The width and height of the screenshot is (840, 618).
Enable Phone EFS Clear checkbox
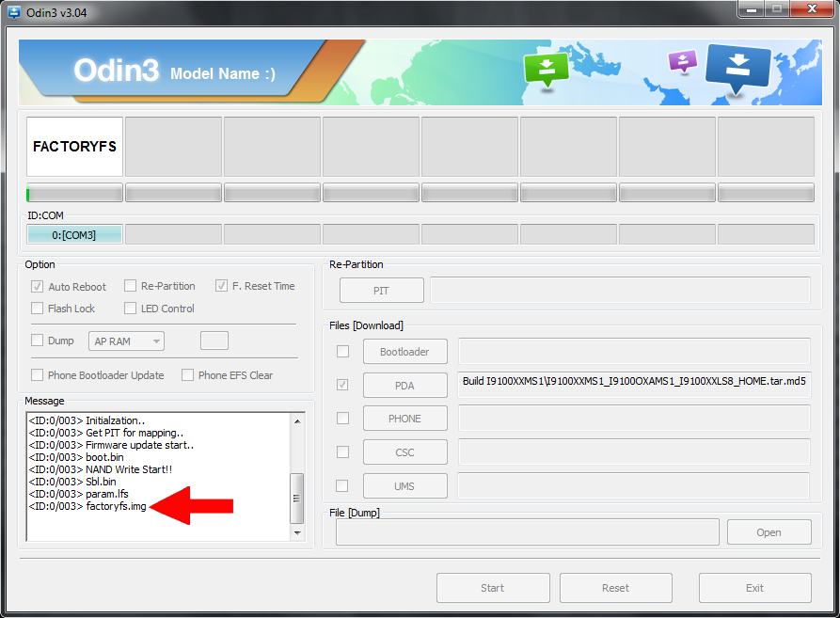187,375
